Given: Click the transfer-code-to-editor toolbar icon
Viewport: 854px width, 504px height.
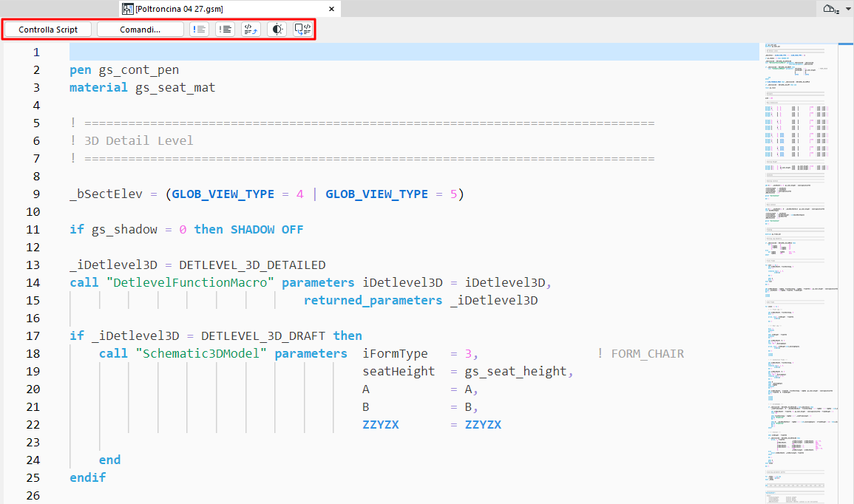Looking at the screenshot, I should (302, 29).
